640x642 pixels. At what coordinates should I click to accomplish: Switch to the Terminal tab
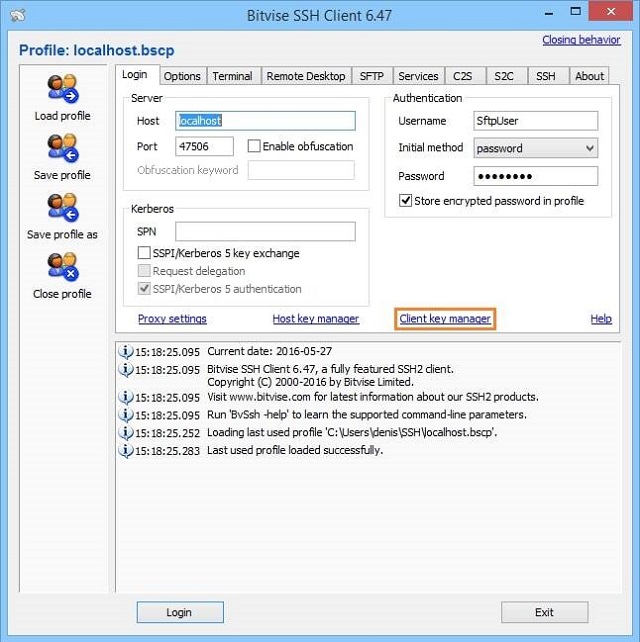tap(232, 76)
